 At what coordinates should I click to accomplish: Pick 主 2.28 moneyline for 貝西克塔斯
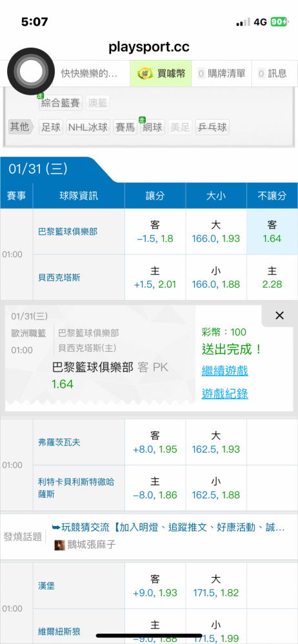(272, 277)
